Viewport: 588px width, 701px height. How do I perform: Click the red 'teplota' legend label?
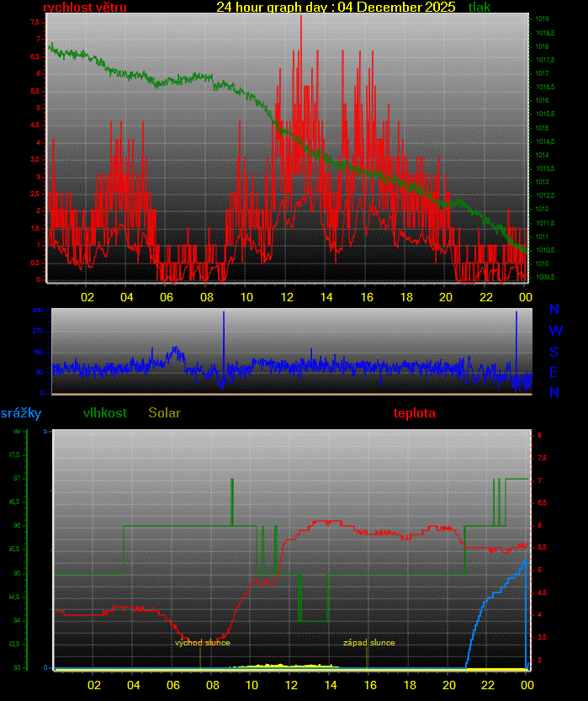(414, 413)
